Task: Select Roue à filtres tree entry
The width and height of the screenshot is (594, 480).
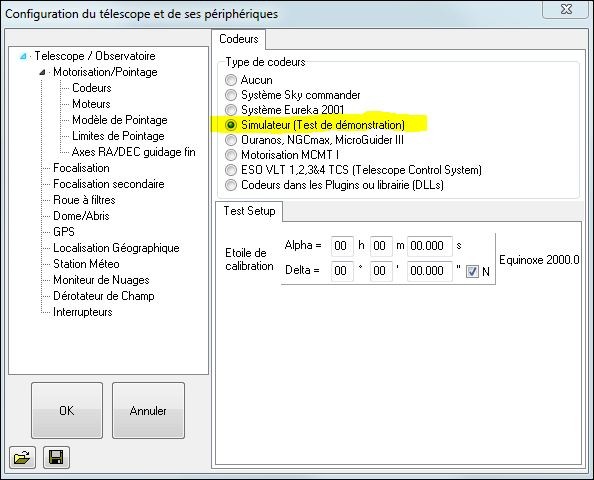Action: click(84, 200)
